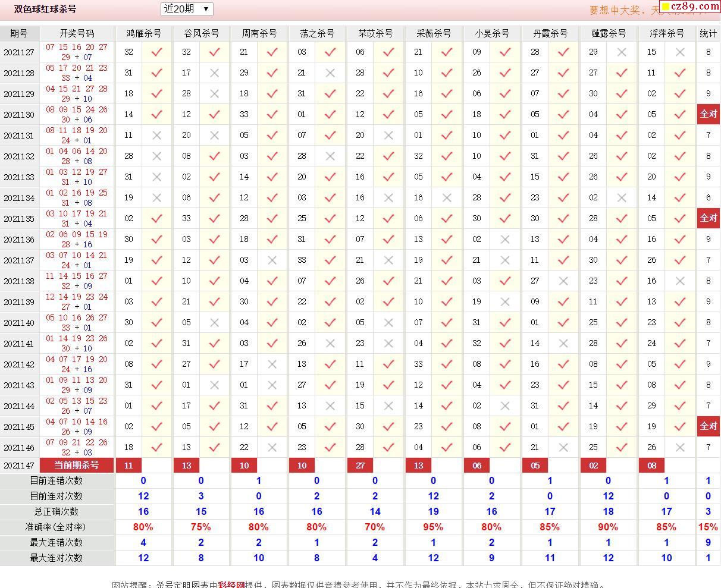The width and height of the screenshot is (721, 588).
Task: Click the red 27 box under 芣苡杀号
Action: 360,466
